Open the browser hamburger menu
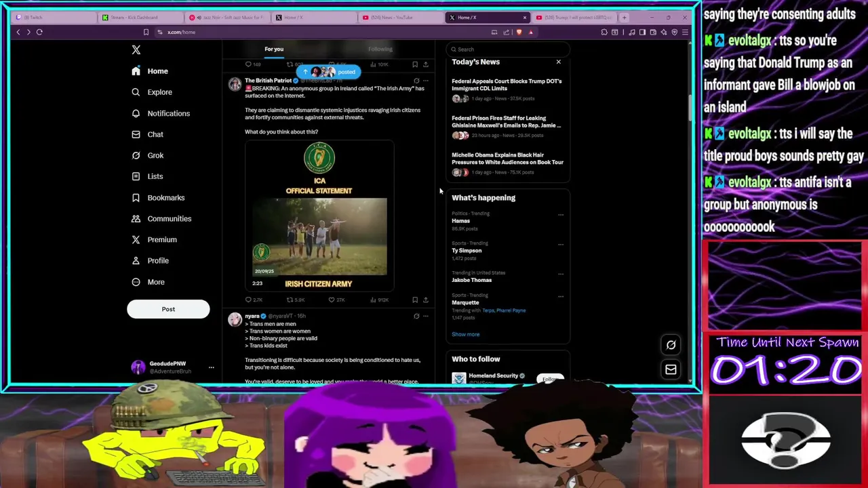 tap(685, 32)
